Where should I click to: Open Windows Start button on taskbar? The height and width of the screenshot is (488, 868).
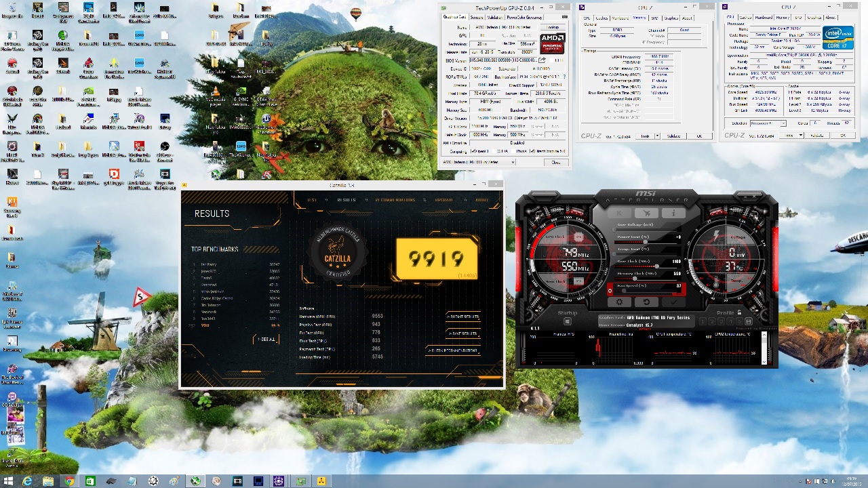(x=7, y=481)
